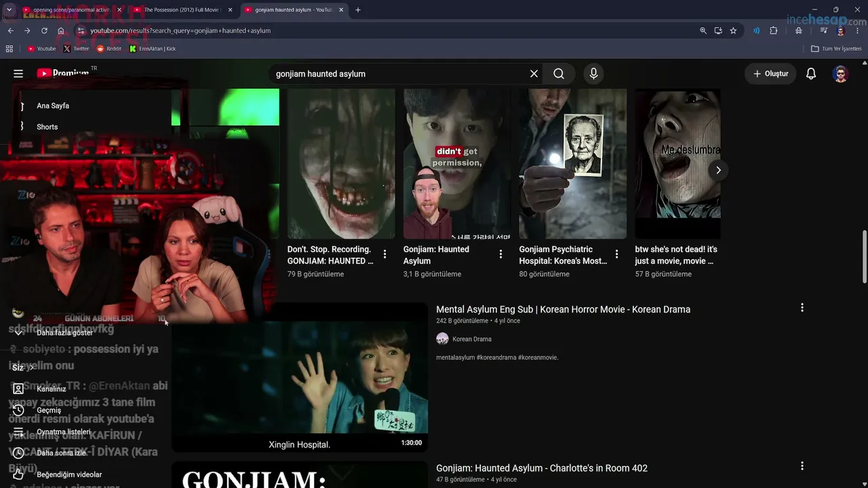Open the YouTube account avatar menu

[841, 74]
